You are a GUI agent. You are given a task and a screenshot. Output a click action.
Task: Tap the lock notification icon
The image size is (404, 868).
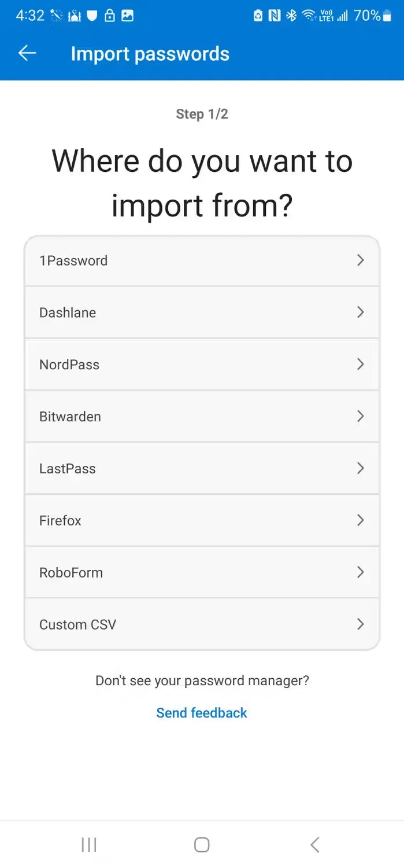(110, 15)
